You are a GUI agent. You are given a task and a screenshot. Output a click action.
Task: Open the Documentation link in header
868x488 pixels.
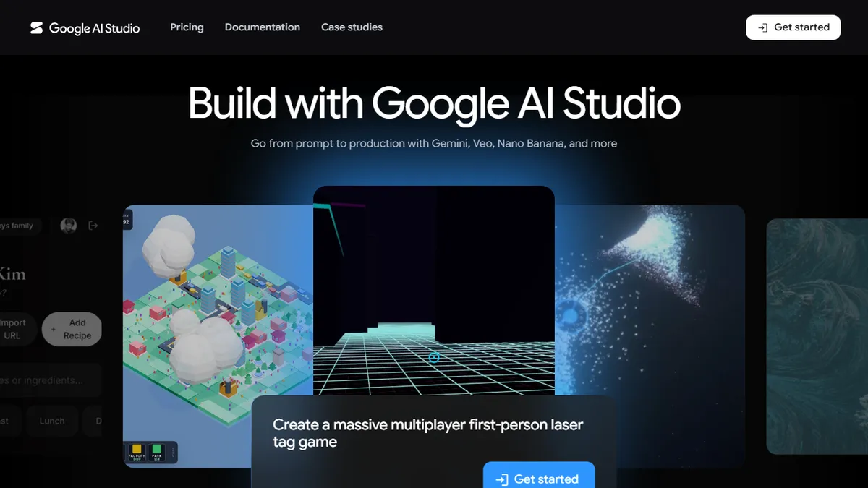(x=263, y=27)
